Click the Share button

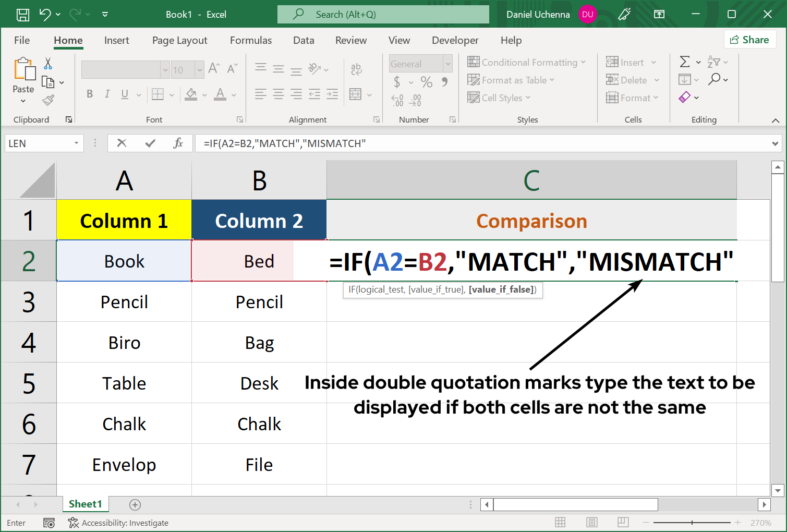[749, 40]
